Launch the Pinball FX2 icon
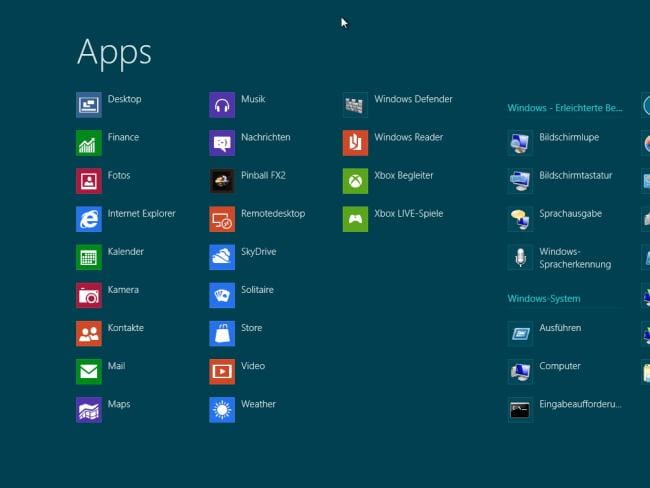650x488 pixels. pos(222,181)
